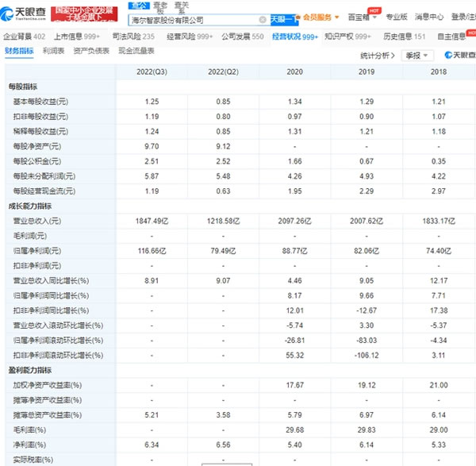The height and width of the screenshot is (466, 476).
Task: Click the -106.12 value in 2019 column
Action: coord(367,356)
